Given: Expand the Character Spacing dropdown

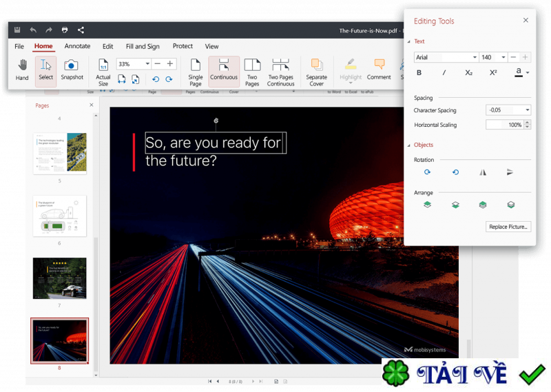Looking at the screenshot, I should click(x=527, y=110).
